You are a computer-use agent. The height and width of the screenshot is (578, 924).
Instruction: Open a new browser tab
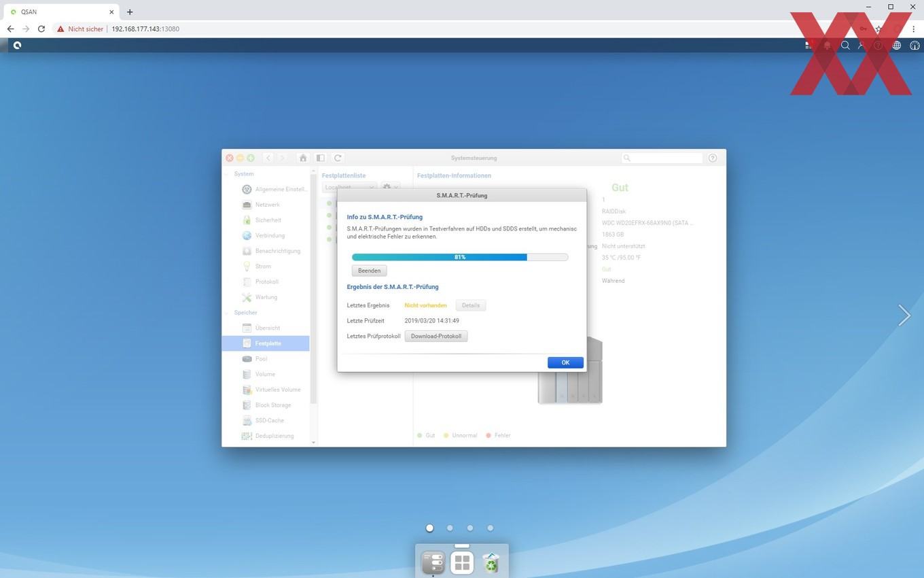[130, 12]
